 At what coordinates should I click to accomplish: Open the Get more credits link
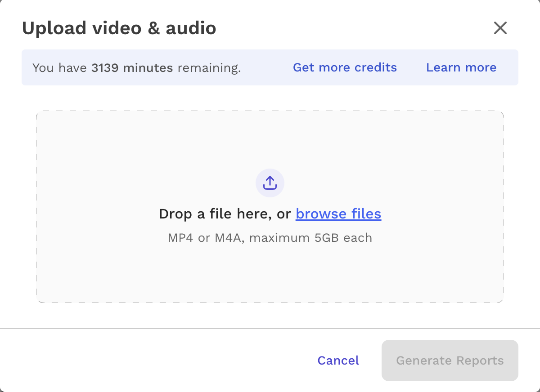tap(345, 67)
